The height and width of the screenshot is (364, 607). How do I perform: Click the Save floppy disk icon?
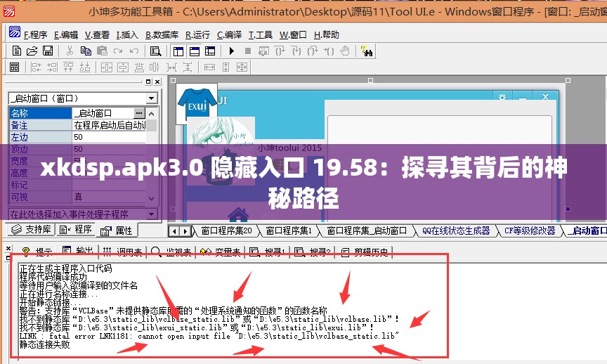tap(48, 51)
